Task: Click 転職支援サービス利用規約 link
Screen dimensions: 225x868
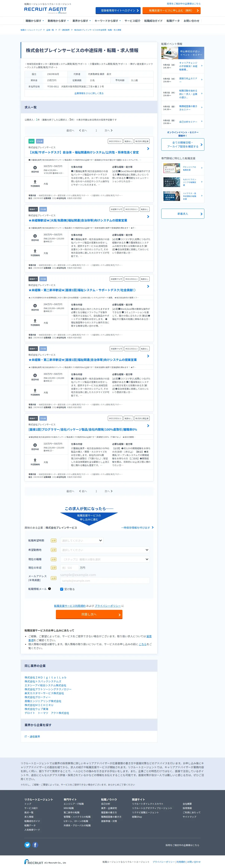Action: [70, 606]
